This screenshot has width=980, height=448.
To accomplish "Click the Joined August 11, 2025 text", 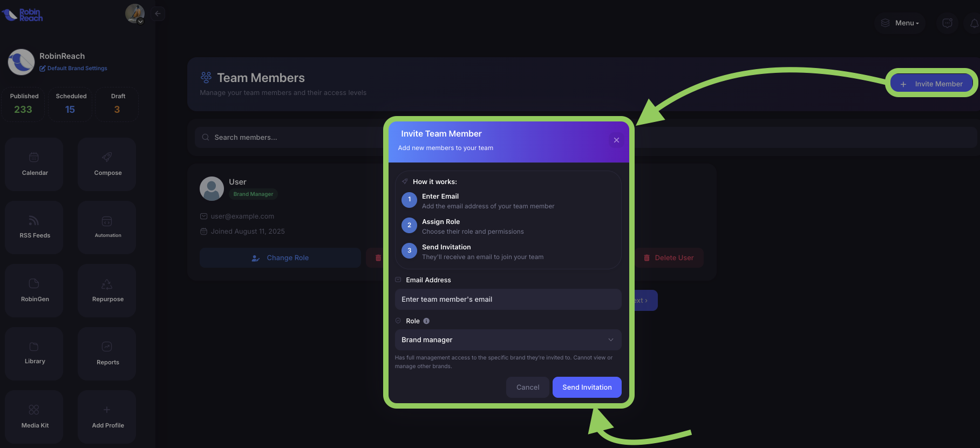I will click(248, 232).
